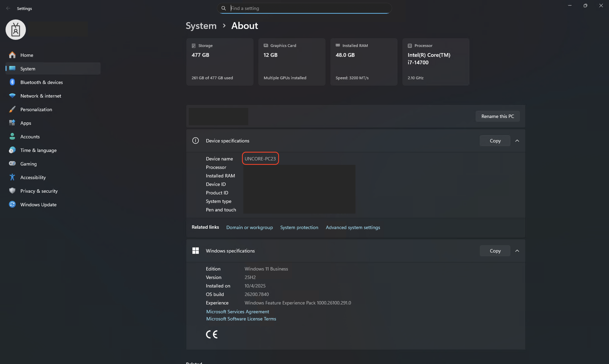The image size is (609, 364).
Task: Click the Accessibility figure icon
Action: [12, 177]
